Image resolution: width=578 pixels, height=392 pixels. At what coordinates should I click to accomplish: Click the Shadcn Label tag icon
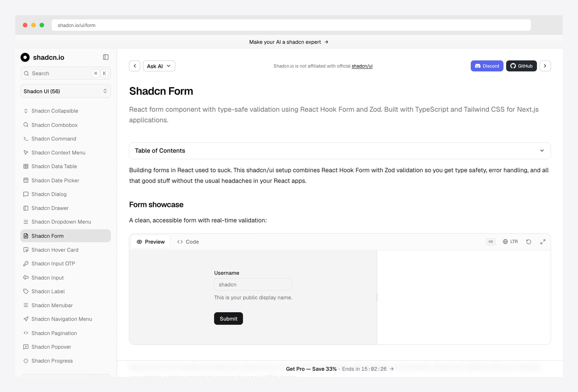[x=26, y=291]
